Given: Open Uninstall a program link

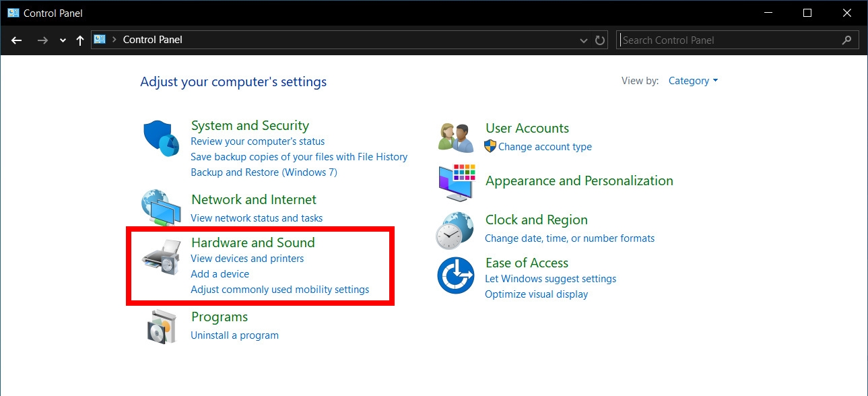Looking at the screenshot, I should 234,335.
